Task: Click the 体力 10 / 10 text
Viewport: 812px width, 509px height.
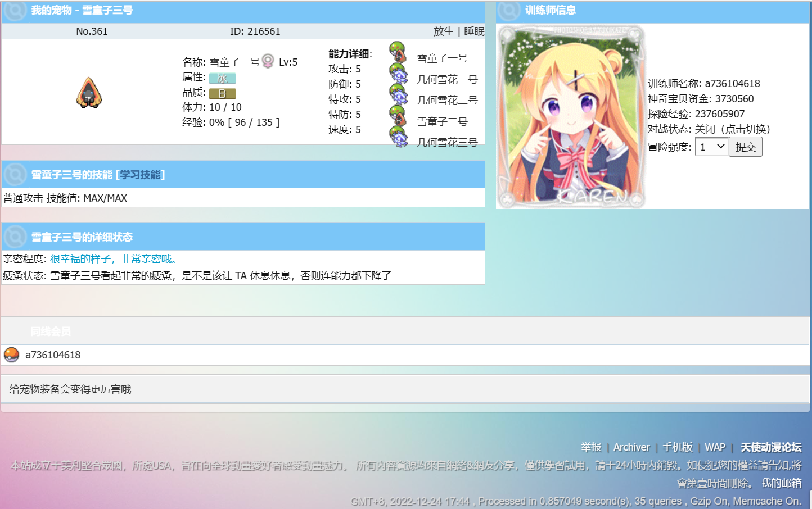Action: (x=212, y=107)
